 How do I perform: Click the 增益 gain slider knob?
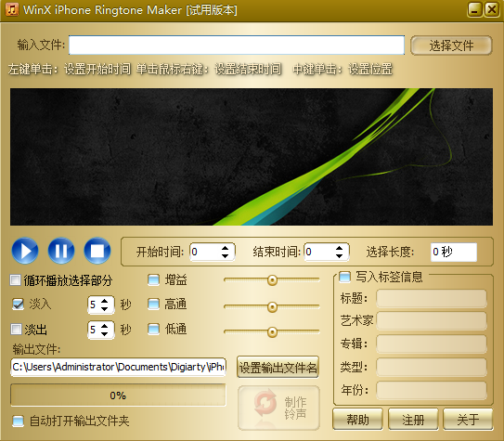click(x=272, y=280)
